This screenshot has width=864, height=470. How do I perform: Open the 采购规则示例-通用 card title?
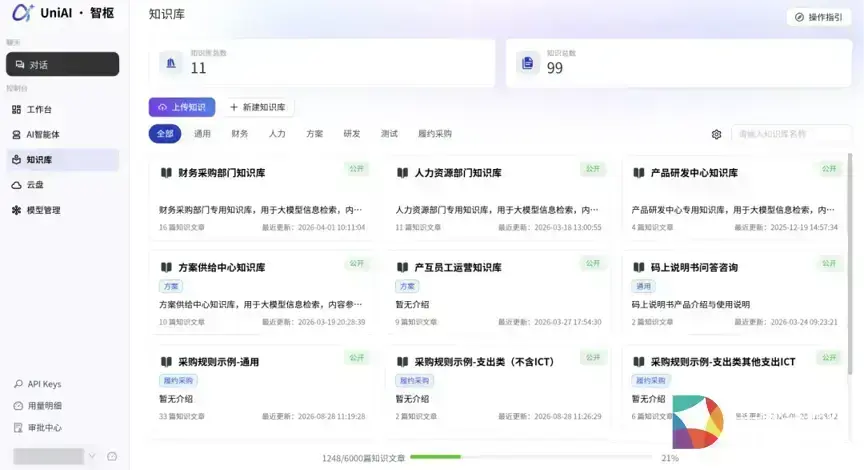pos(219,362)
